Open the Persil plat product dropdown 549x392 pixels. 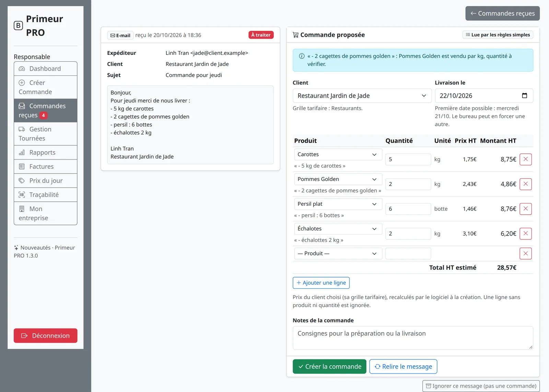338,204
